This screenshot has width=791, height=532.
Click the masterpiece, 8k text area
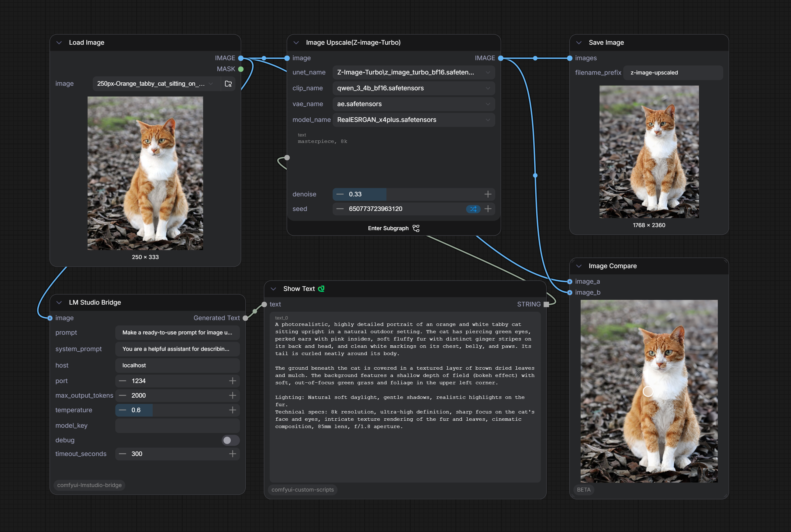[x=393, y=158]
